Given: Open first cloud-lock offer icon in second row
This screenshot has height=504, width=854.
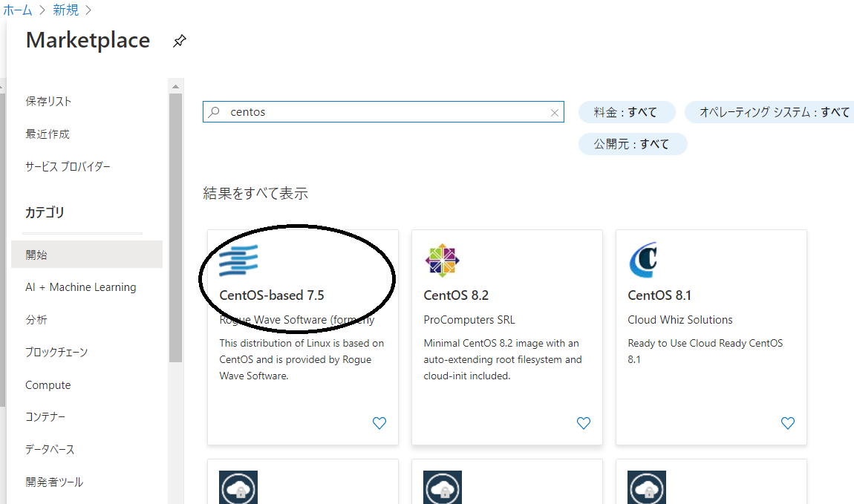Looking at the screenshot, I should click(x=238, y=488).
